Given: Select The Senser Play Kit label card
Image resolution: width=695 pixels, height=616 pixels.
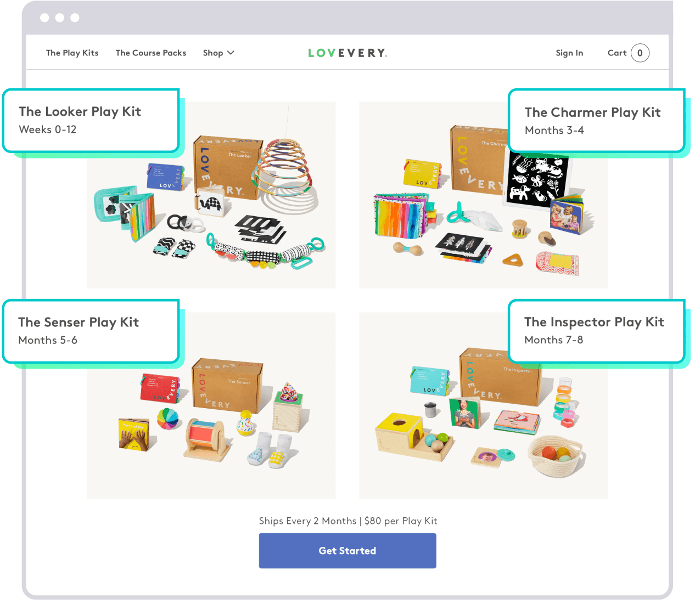Looking at the screenshot, I should (91, 331).
